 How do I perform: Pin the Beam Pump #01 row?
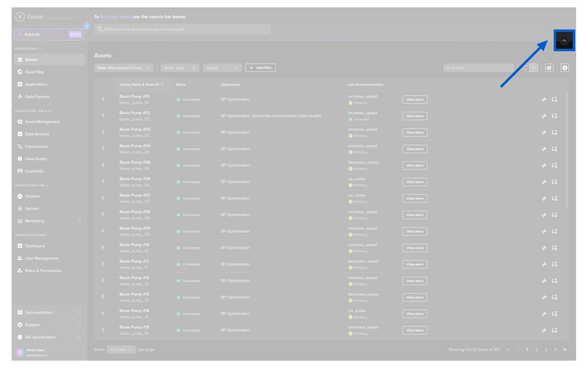[103, 99]
